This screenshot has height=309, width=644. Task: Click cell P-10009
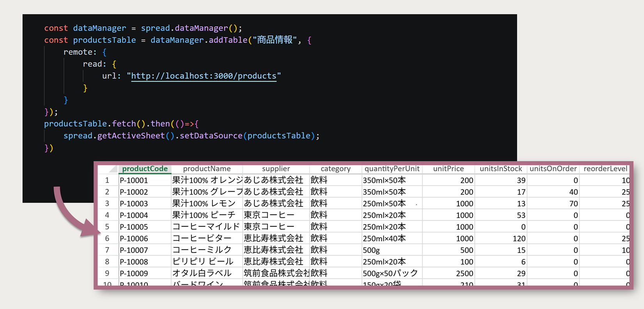pos(145,273)
